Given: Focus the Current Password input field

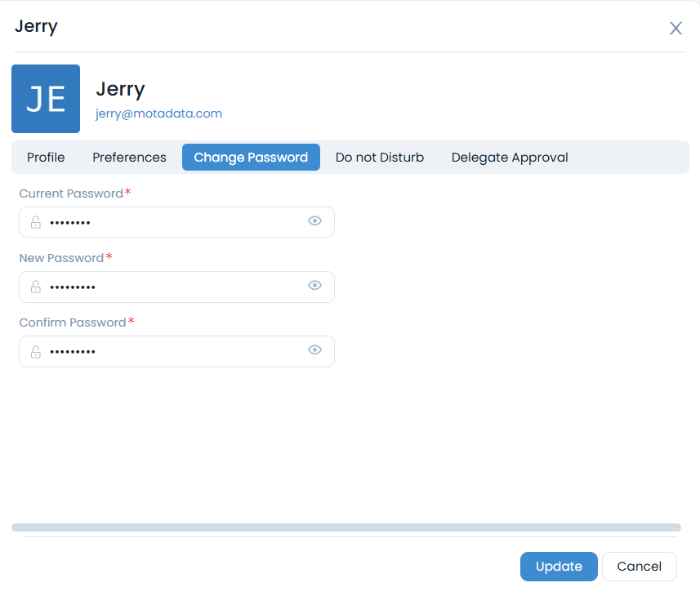Looking at the screenshot, I should pos(172,222).
